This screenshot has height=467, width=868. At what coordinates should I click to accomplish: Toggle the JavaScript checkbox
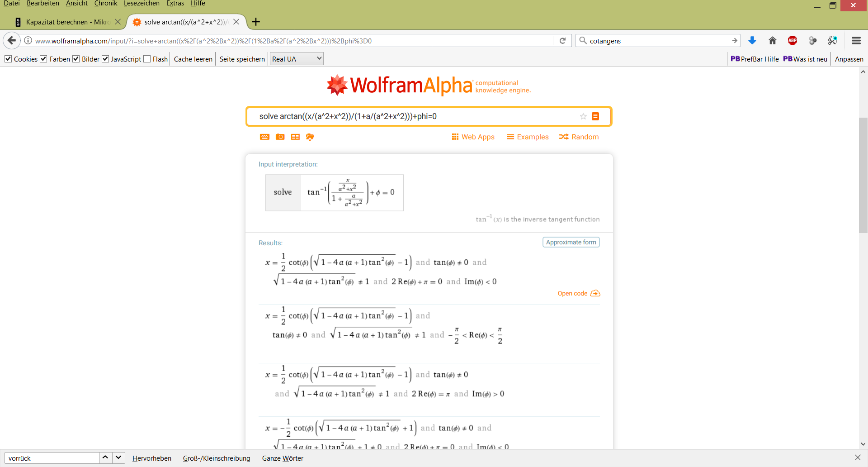pos(105,59)
